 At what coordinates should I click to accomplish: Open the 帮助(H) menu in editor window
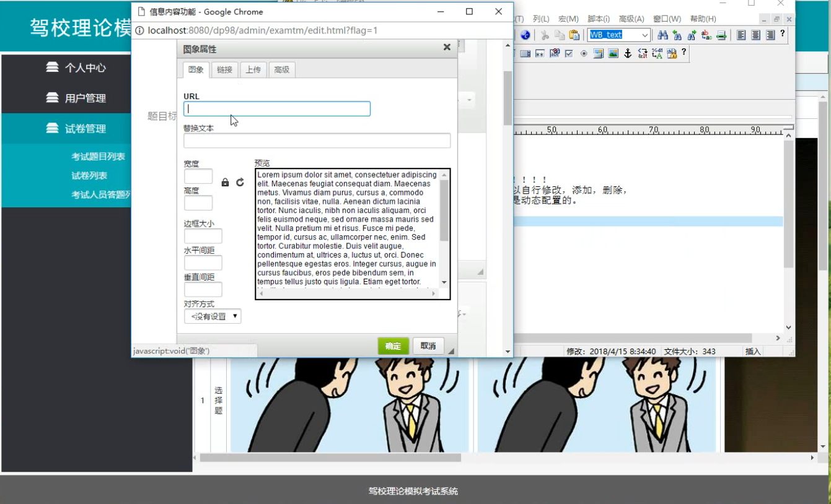[x=702, y=19]
